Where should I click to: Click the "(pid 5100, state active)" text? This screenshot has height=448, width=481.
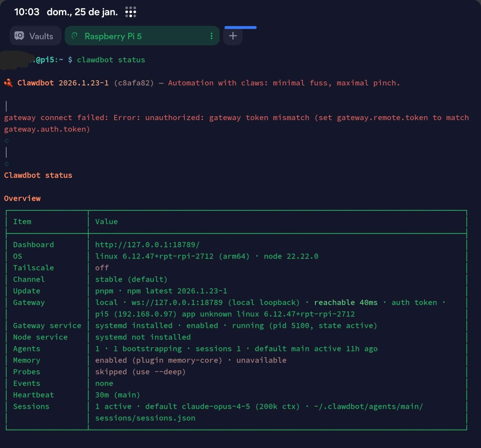pyautogui.click(x=323, y=326)
